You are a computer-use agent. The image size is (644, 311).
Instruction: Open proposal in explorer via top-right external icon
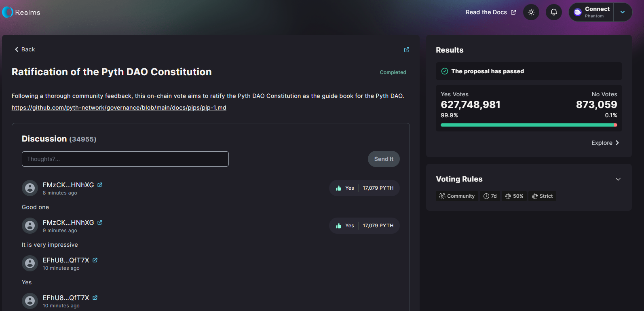click(x=407, y=50)
